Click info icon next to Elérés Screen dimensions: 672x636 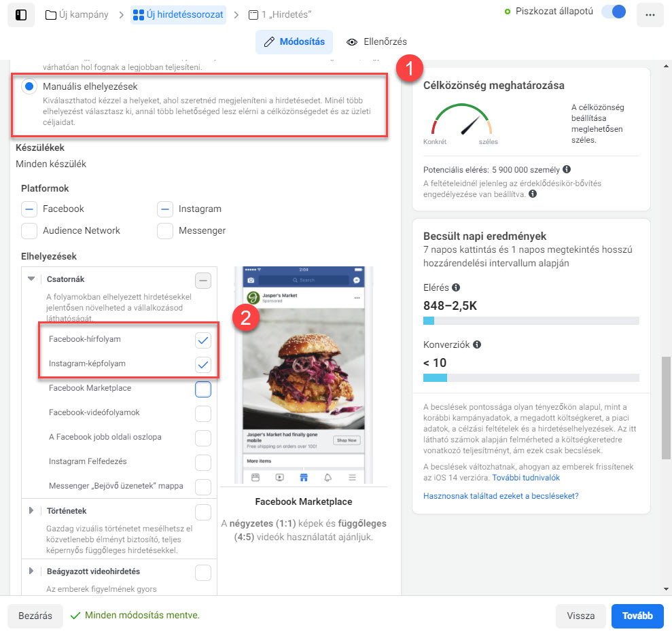coord(456,287)
